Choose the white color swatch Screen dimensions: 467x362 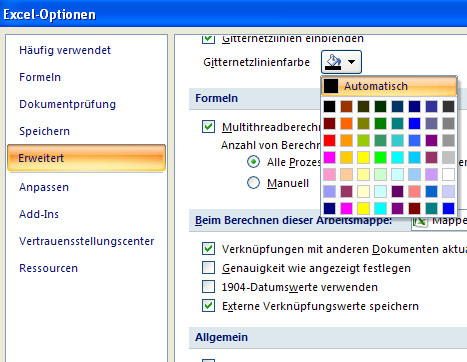(448, 174)
